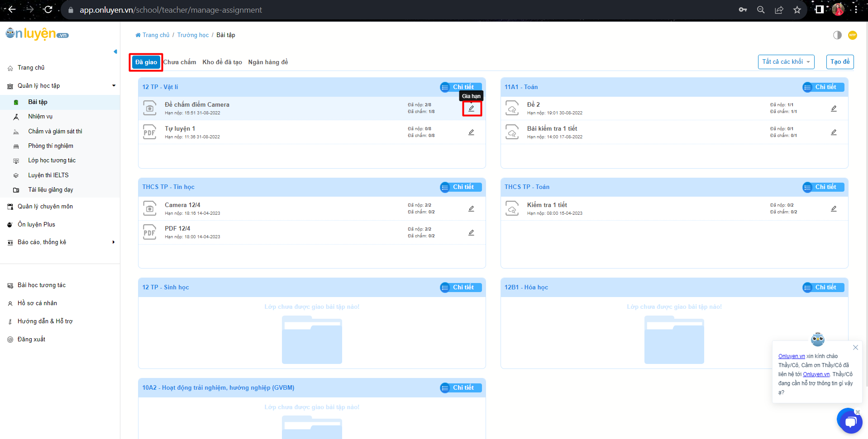Switch to Ngân hàng đề tab

268,62
